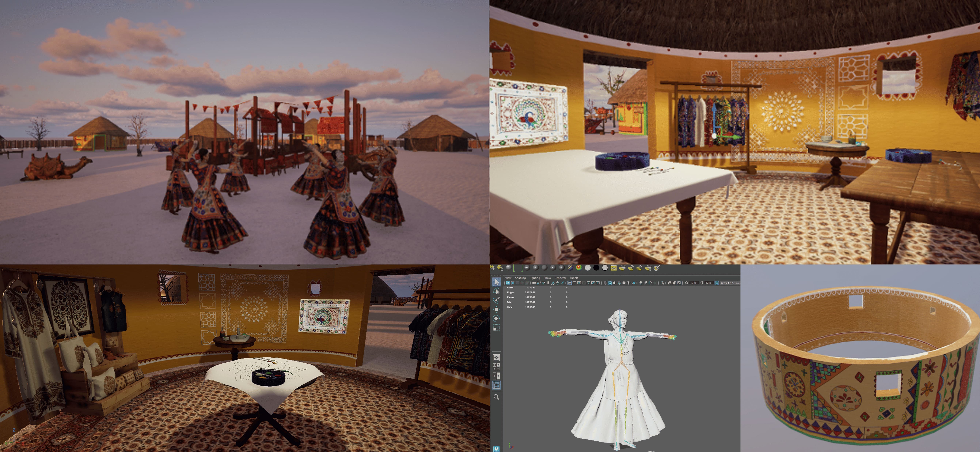Open the Shading menu in the viewport panel
This screenshot has height=452, width=980.
click(520, 278)
